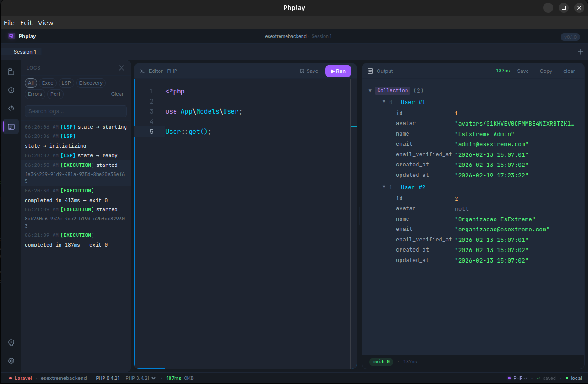
Task: Click the <?php line in the editor
Action: [175, 91]
